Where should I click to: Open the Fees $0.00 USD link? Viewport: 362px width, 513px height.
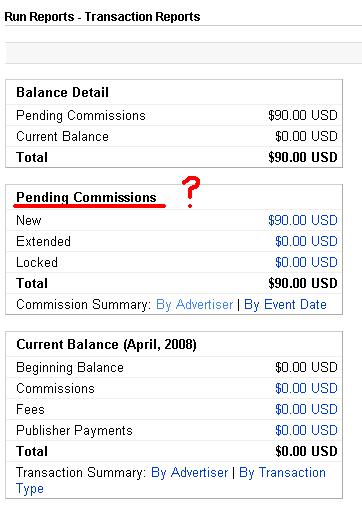[306, 409]
